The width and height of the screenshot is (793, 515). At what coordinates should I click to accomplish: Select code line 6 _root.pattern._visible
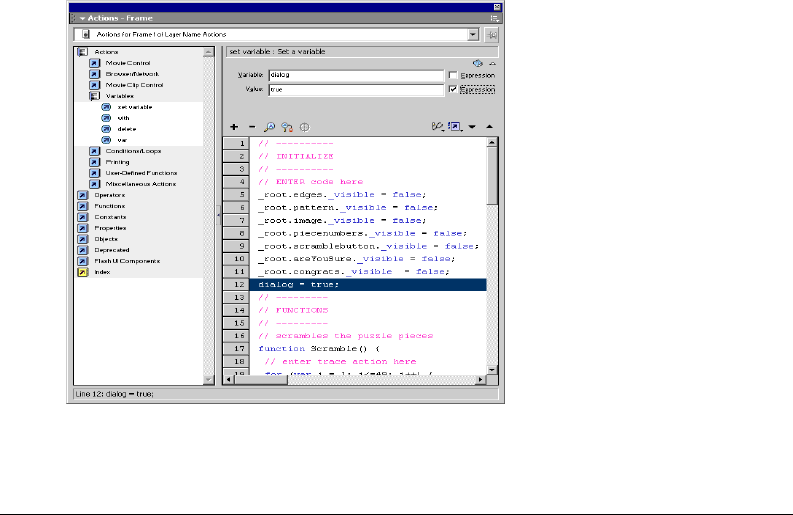coord(348,208)
